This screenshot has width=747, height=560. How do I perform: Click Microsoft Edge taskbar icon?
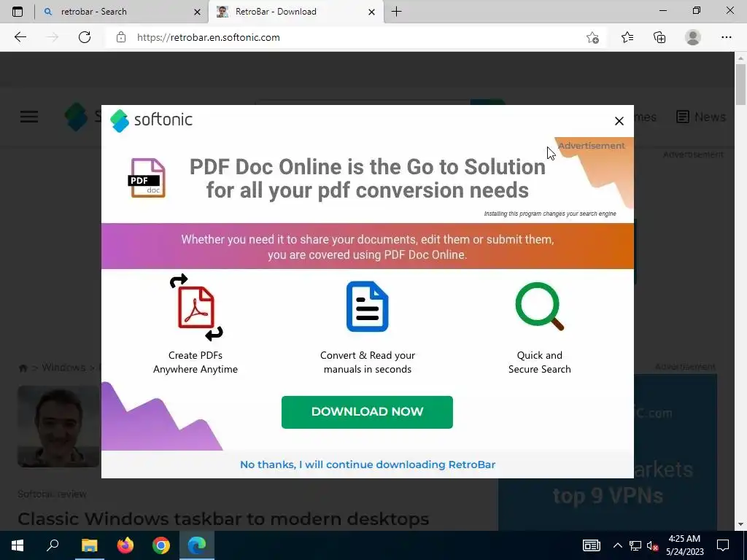(x=197, y=545)
